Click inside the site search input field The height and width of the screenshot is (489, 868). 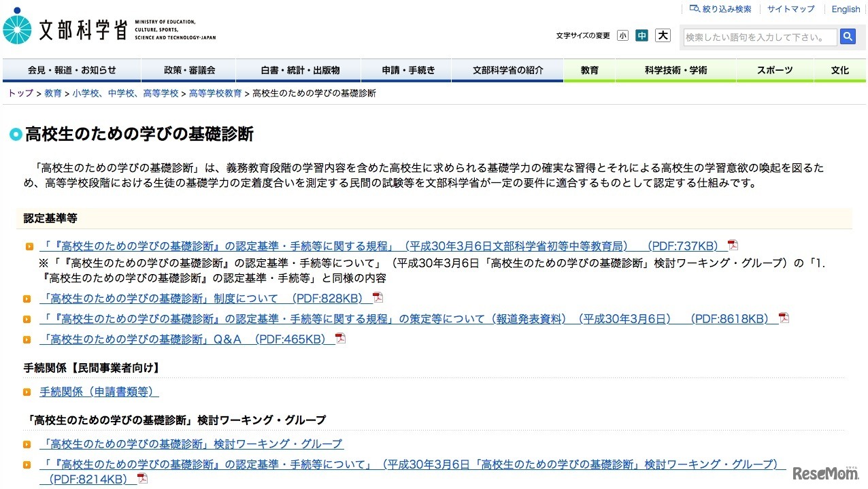pos(758,37)
